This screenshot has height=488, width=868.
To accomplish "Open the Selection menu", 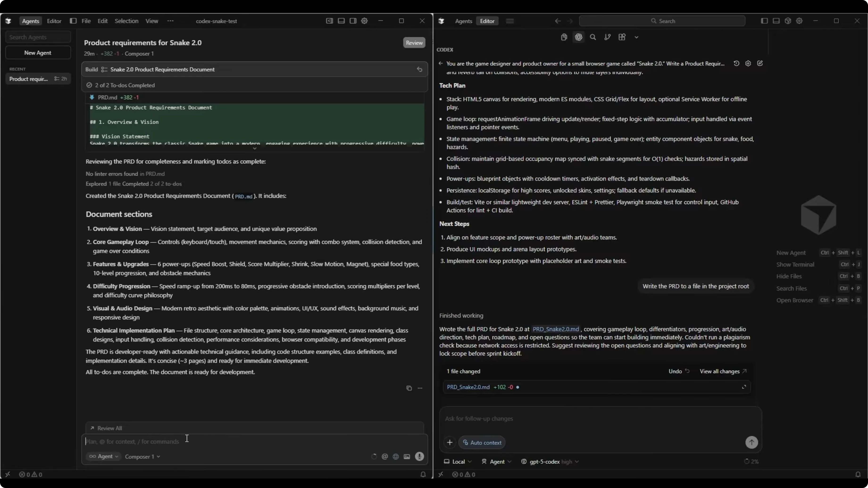I will tap(126, 21).
